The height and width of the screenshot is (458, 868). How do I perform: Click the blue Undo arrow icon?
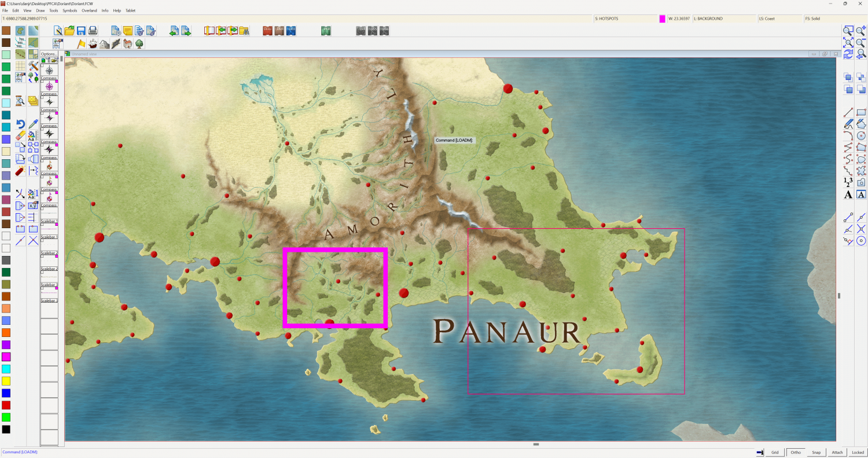point(21,123)
